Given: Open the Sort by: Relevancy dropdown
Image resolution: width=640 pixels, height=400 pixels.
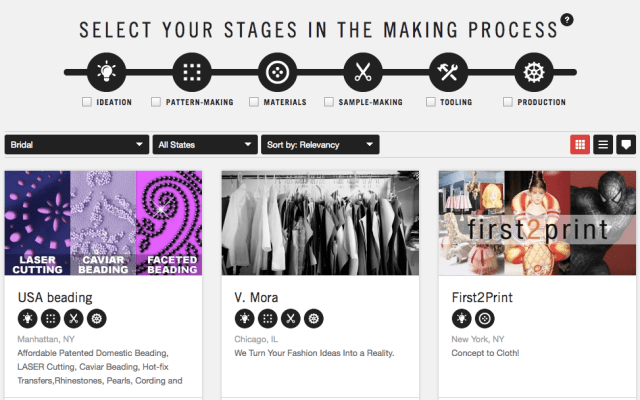Looking at the screenshot, I should click(x=320, y=145).
